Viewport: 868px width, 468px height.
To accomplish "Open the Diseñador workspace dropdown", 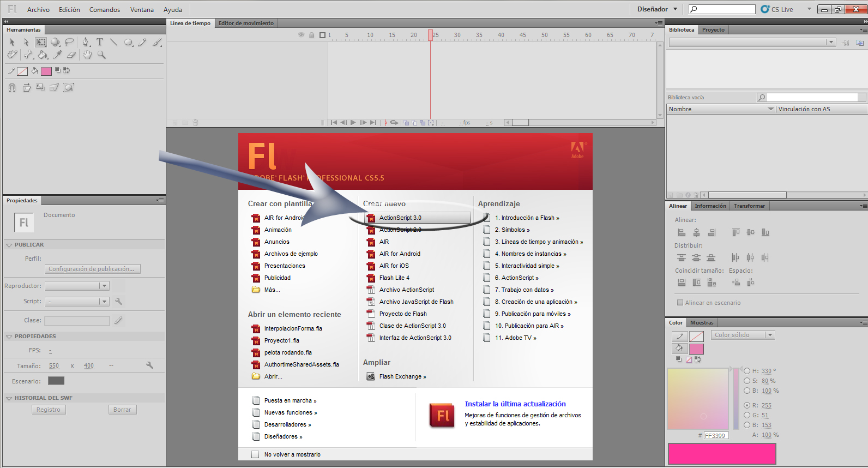I will tap(658, 9).
